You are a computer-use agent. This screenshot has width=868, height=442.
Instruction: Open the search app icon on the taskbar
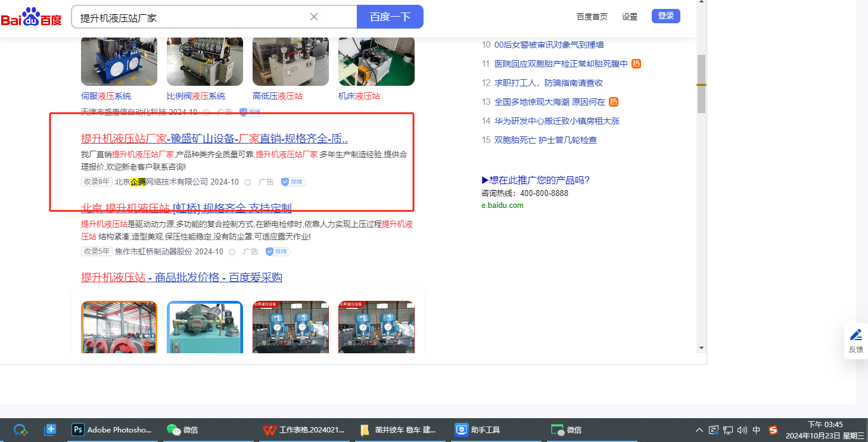21,429
